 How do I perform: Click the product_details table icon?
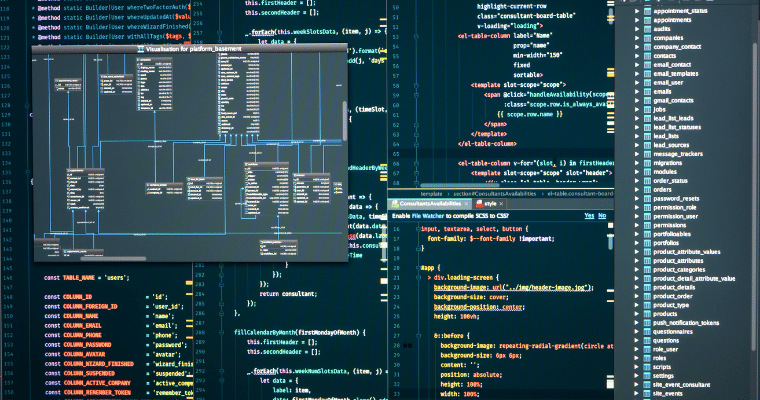click(x=647, y=287)
